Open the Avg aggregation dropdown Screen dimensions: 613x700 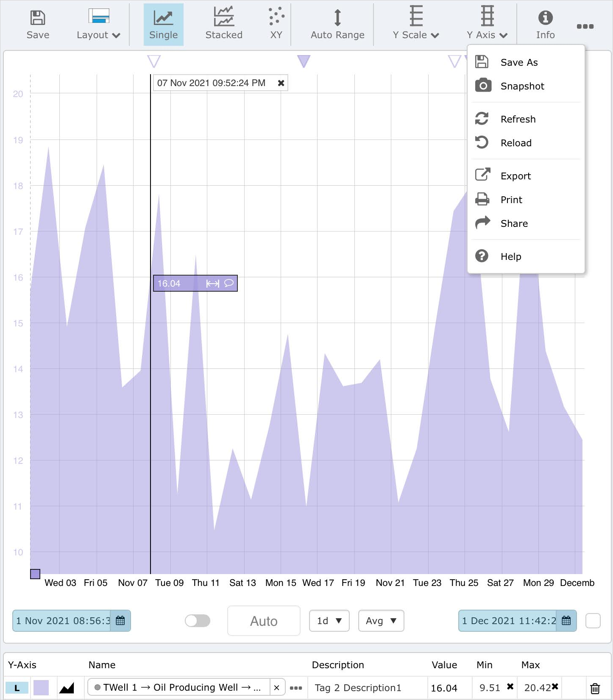[381, 621]
